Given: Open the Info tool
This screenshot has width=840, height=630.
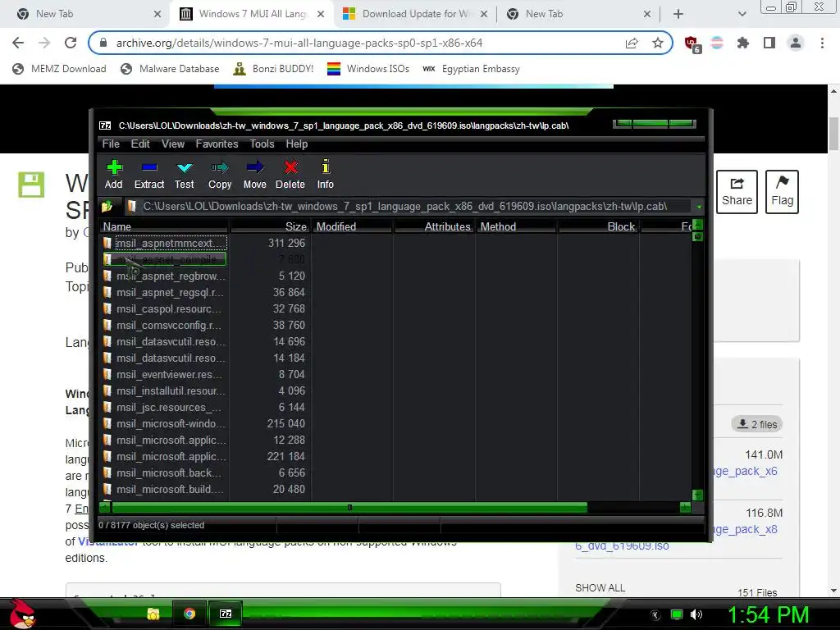Looking at the screenshot, I should coord(325,174).
